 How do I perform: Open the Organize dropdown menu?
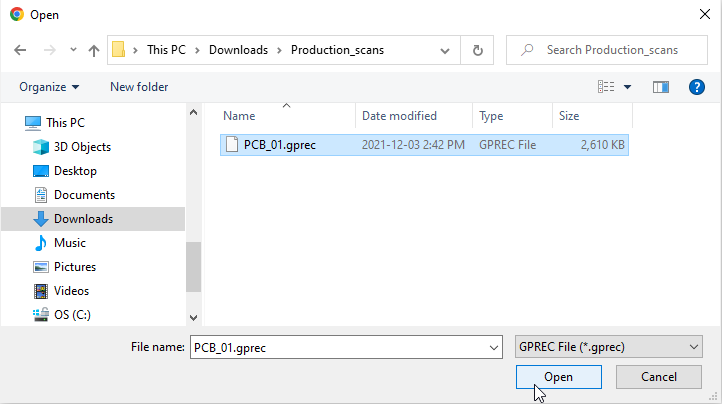coord(49,87)
